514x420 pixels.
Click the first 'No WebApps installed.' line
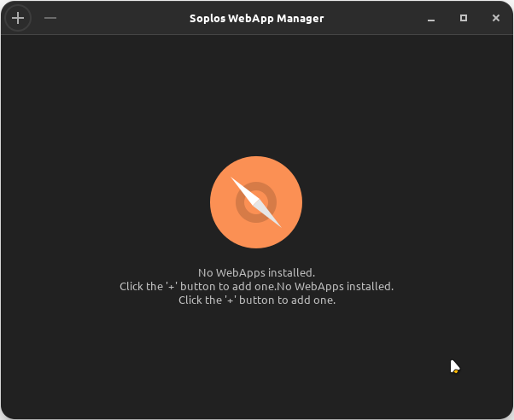(256, 273)
